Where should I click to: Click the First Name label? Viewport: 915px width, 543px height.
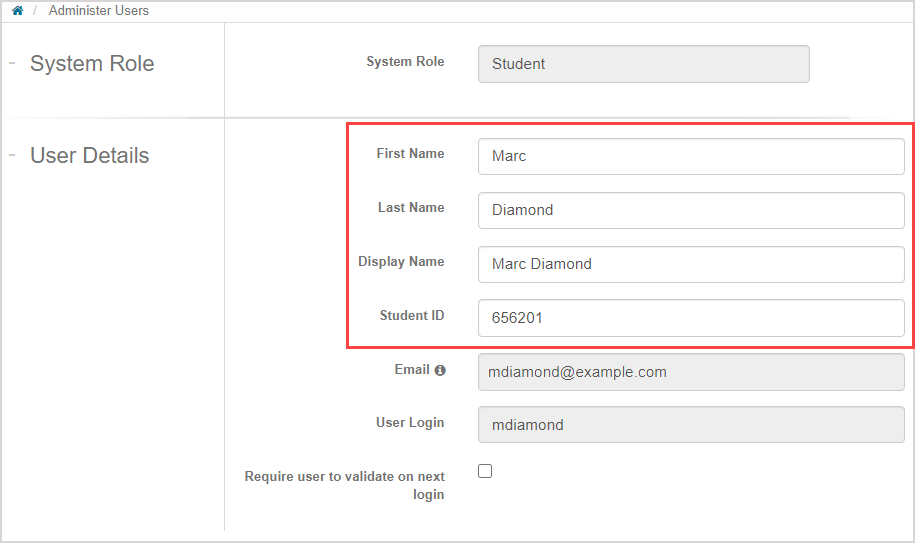[x=410, y=154]
